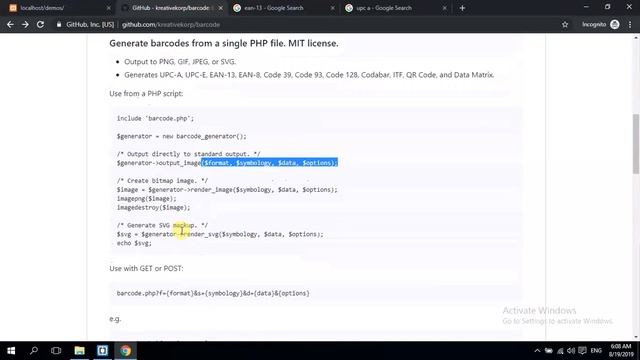Click the heading 'Generate barcodes from a single PHP file'
This screenshot has height=360, width=640.
[224, 43]
